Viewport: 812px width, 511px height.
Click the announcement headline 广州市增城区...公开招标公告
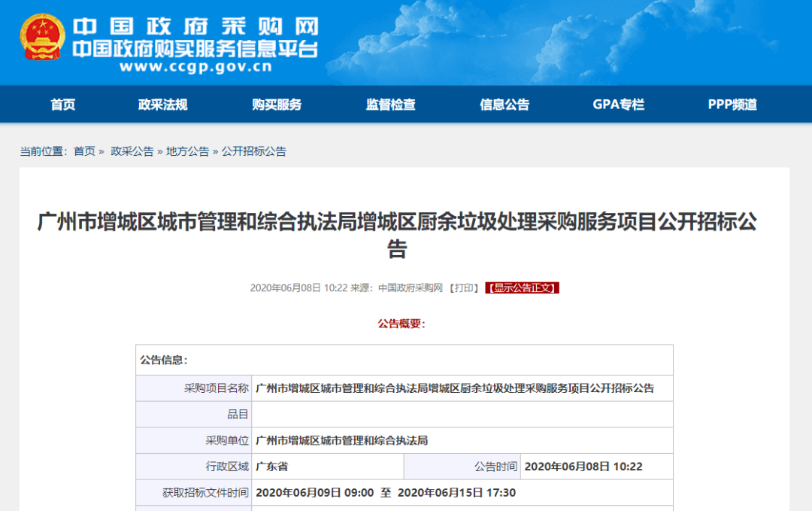[x=397, y=235]
